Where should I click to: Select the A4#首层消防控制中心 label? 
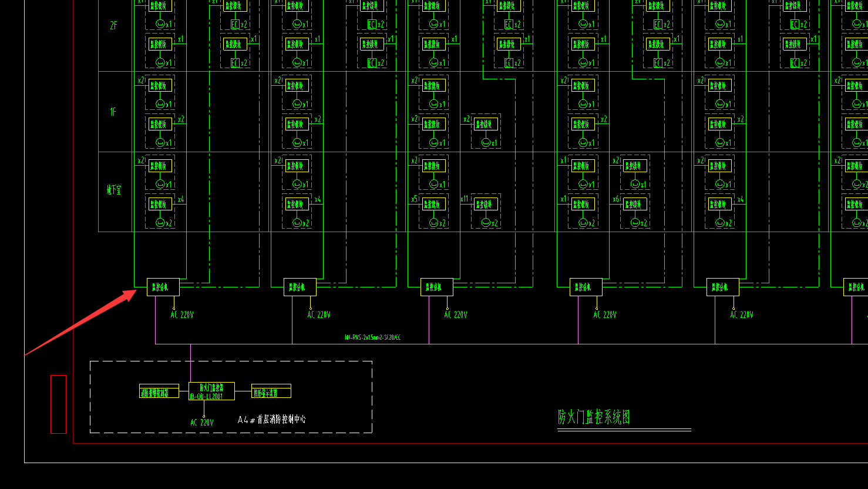(x=272, y=420)
